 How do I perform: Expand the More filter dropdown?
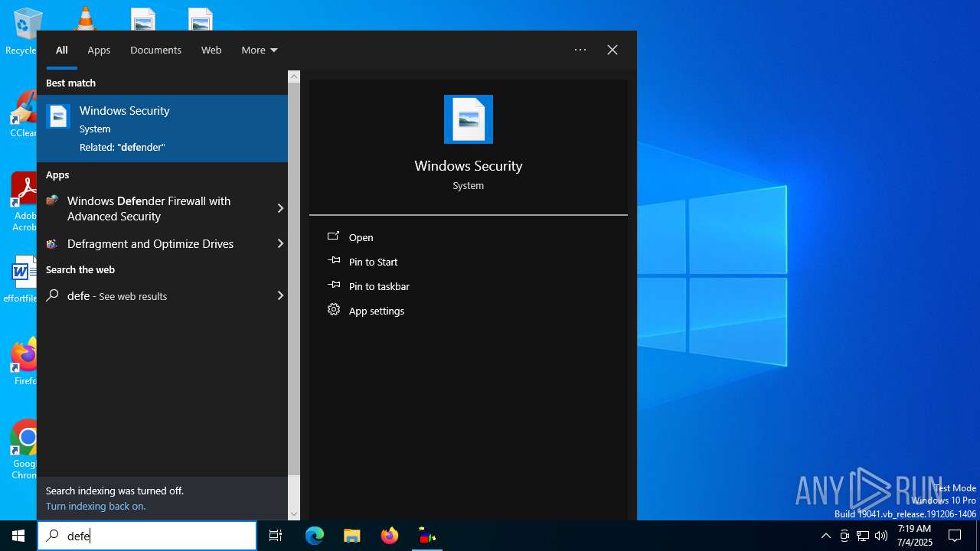click(x=260, y=50)
